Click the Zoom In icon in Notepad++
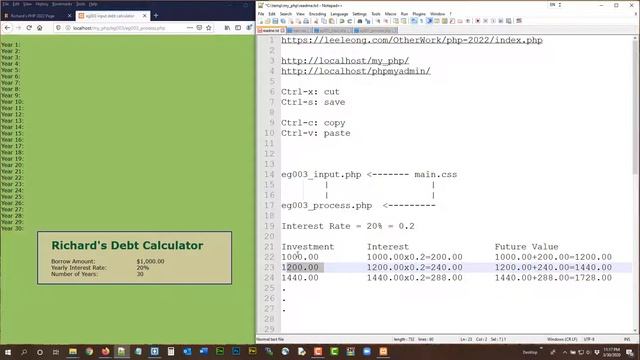Viewport: 640px width, 360px height. (x=378, y=21)
